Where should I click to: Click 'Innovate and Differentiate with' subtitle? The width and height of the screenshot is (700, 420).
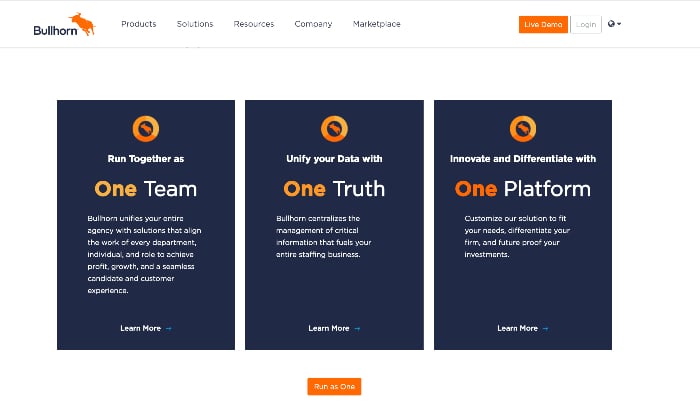[523, 159]
